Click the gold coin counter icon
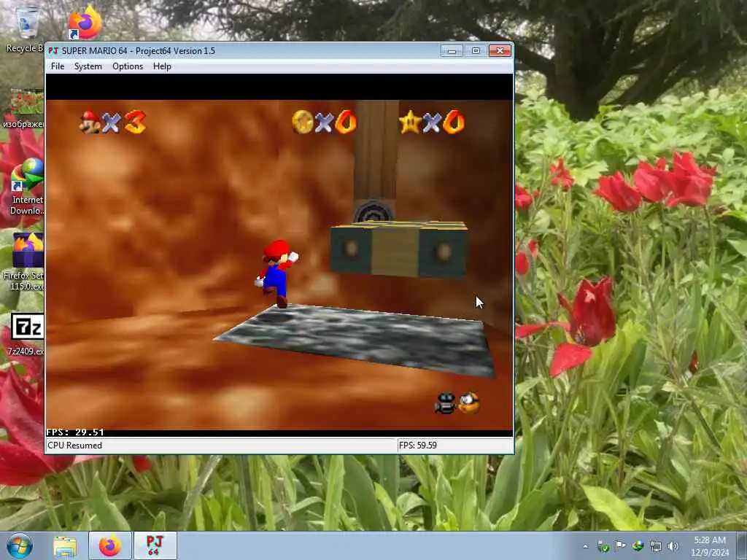The height and width of the screenshot is (560, 747). point(303,122)
